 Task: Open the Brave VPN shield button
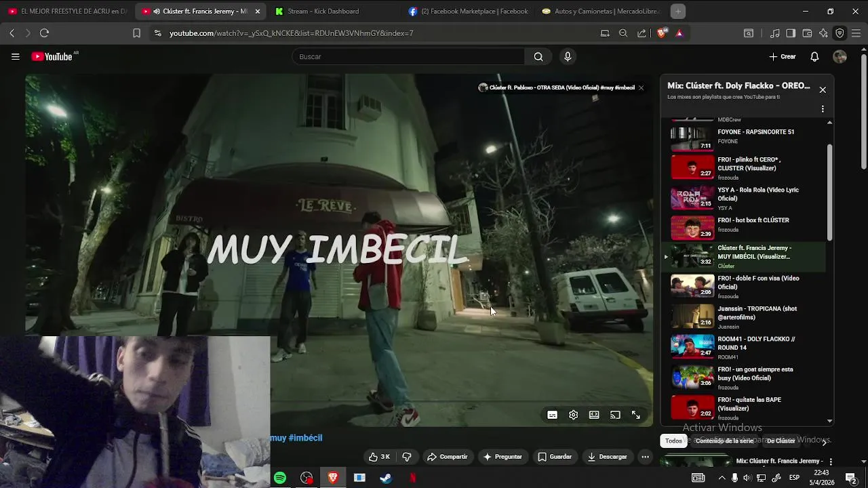840,33
